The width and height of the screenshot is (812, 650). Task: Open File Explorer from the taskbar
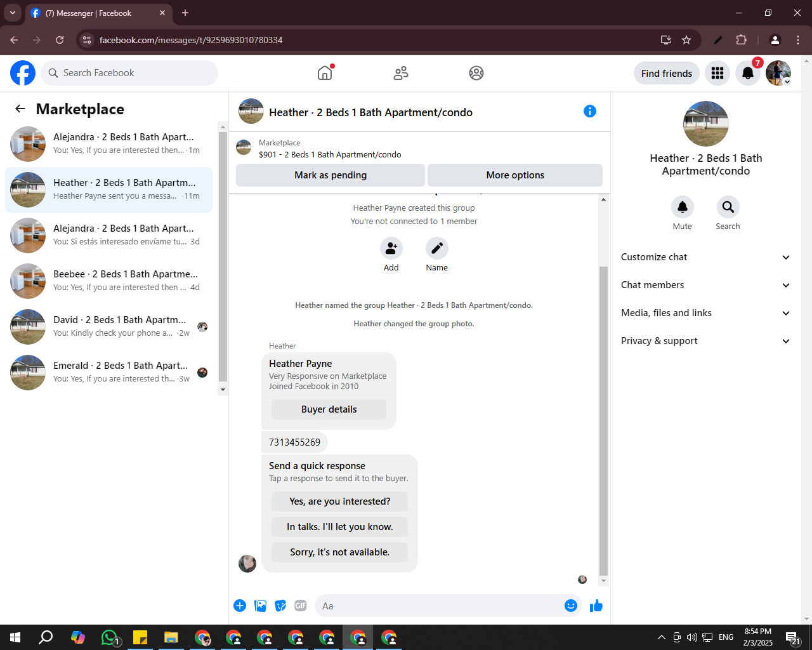click(171, 637)
